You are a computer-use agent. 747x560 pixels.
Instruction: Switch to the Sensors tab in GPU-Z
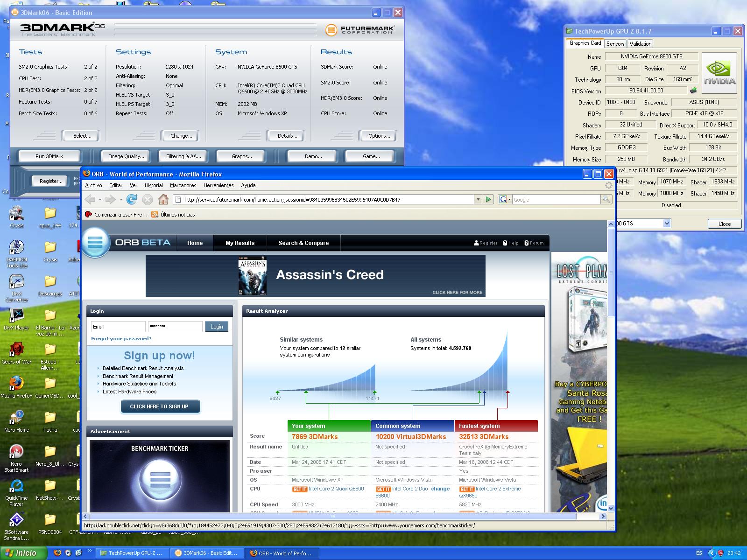point(615,43)
